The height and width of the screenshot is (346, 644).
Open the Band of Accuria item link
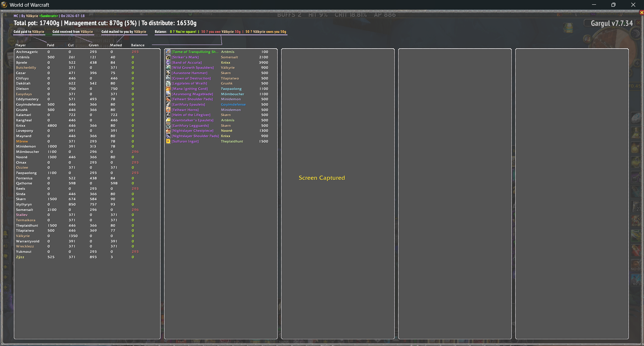pos(187,63)
